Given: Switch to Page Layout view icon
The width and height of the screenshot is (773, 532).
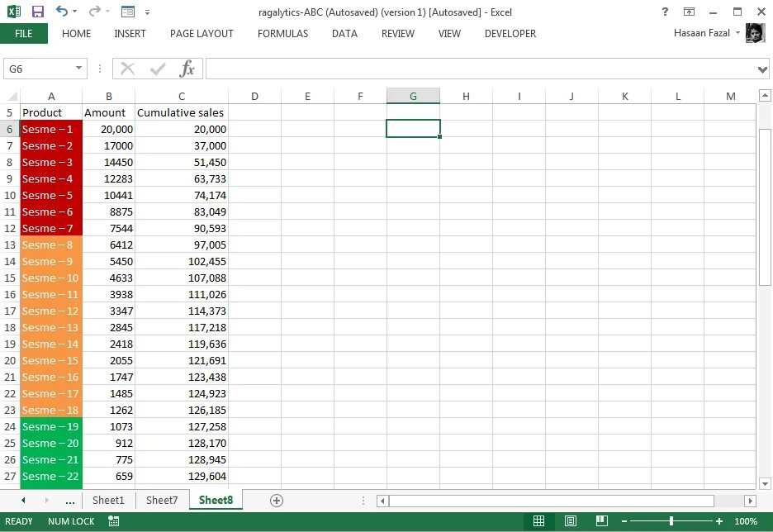Looking at the screenshot, I should (x=571, y=521).
